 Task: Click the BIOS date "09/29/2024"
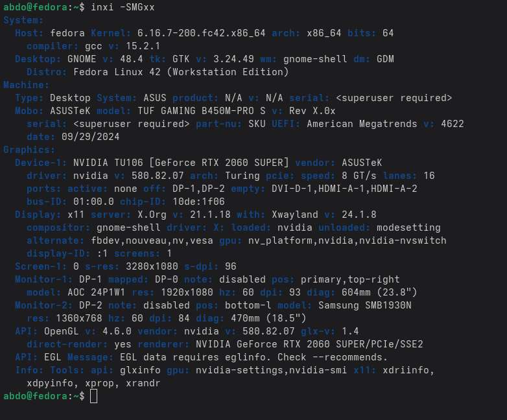point(91,137)
